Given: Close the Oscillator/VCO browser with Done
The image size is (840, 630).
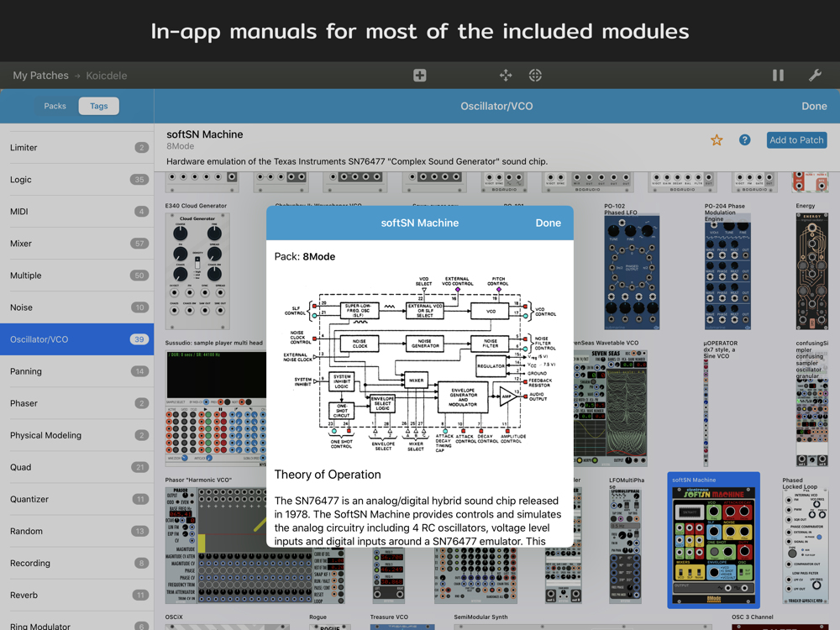Looking at the screenshot, I should click(x=813, y=106).
